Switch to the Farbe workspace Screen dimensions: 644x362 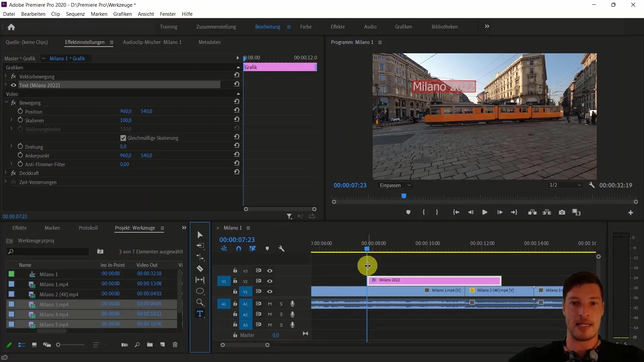[306, 26]
